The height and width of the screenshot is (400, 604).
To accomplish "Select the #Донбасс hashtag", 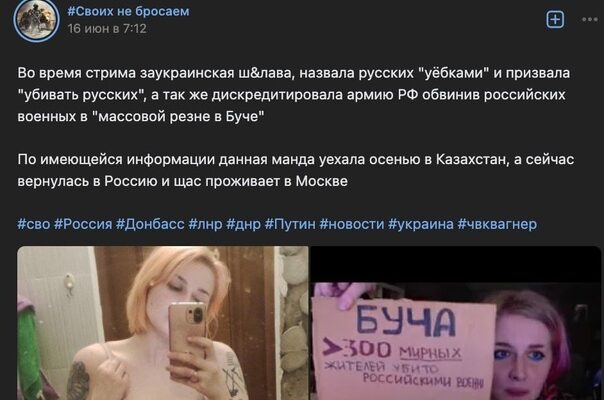I will coord(150,224).
